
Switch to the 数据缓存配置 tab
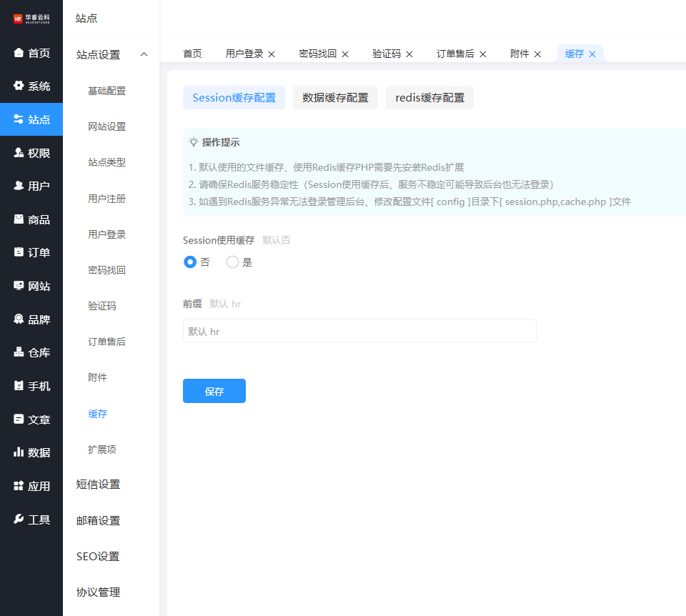click(335, 98)
